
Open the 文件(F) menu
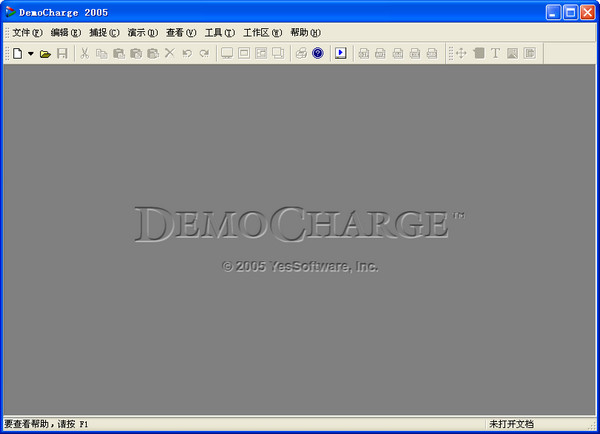point(27,33)
